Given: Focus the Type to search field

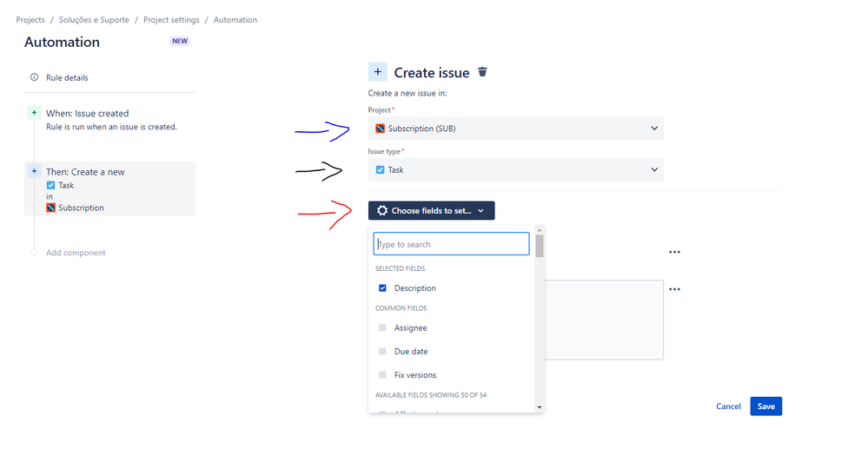Looking at the screenshot, I should click(451, 244).
